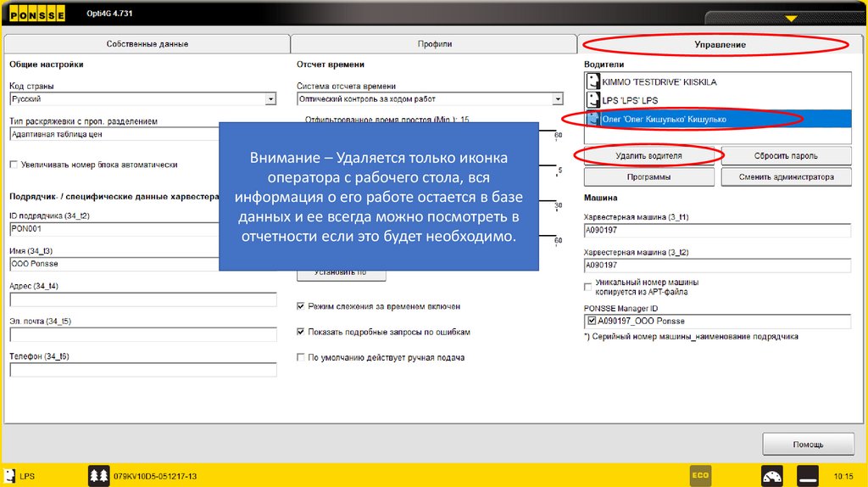Viewport: 868px width, 487px height.
Task: Click the PONSSE logo in the title bar
Action: click(x=37, y=14)
